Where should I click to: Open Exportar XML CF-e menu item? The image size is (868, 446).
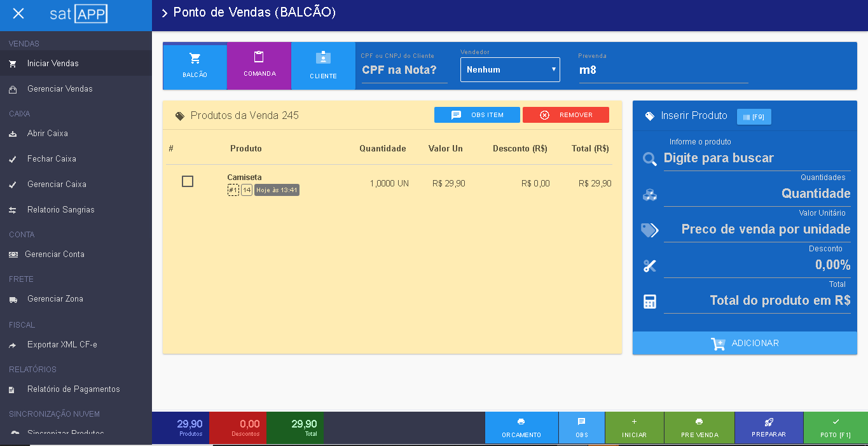coord(62,345)
